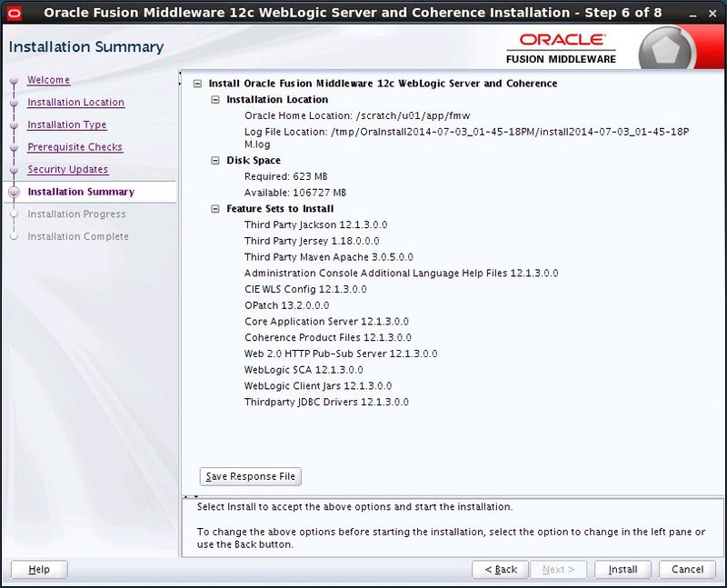Click the Installation Location step bullet icon
The image size is (727, 588).
[15, 103]
